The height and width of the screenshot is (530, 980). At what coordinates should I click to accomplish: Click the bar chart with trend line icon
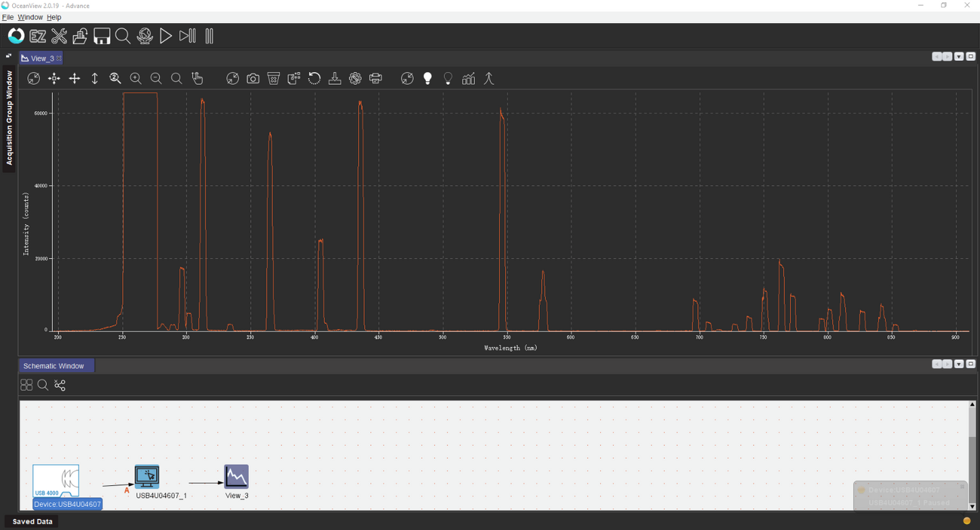point(469,79)
